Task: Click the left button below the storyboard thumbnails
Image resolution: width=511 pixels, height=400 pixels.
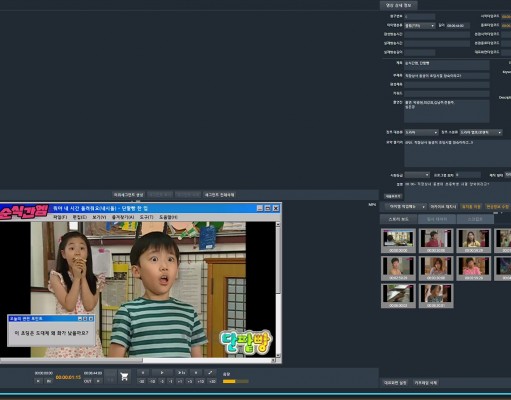Action: point(395,383)
